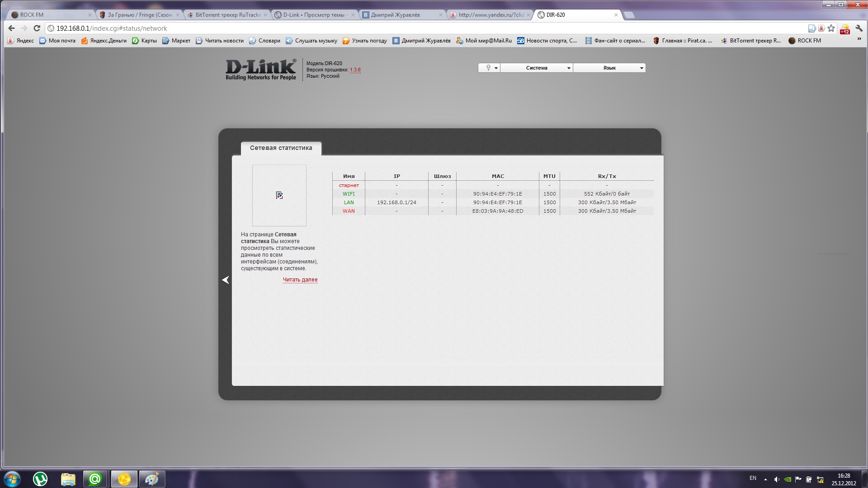The image size is (868, 488).
Task: Open the lightbulb notification dropdown
Action: [489, 68]
